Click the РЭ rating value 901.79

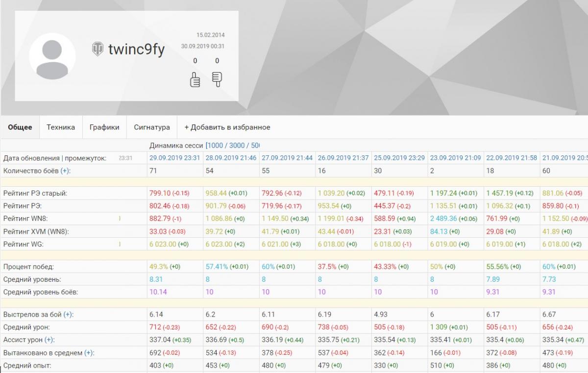[217, 206]
